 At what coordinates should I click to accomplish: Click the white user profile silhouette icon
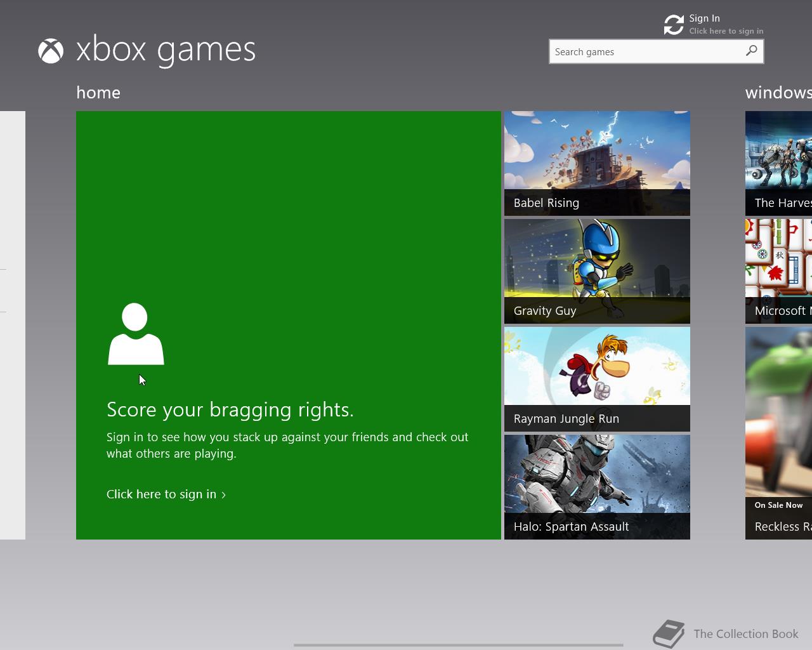(136, 334)
